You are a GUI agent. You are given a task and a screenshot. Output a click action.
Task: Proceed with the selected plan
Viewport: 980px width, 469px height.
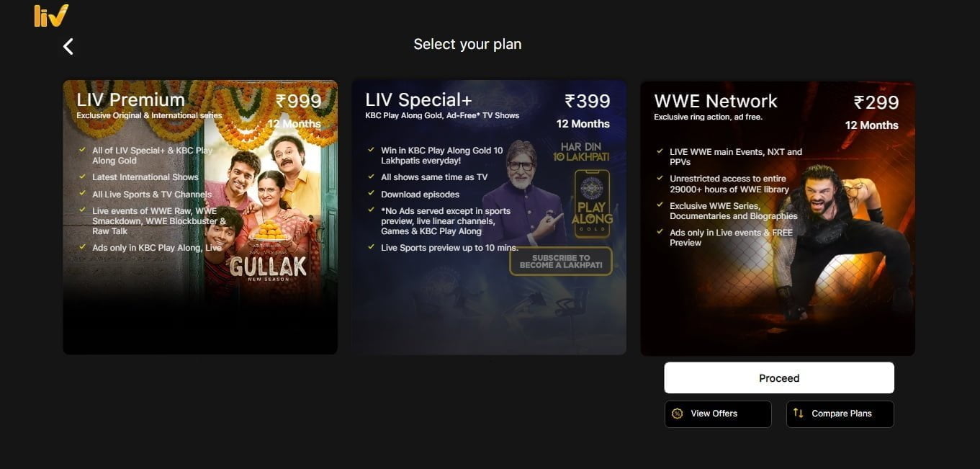coord(779,378)
